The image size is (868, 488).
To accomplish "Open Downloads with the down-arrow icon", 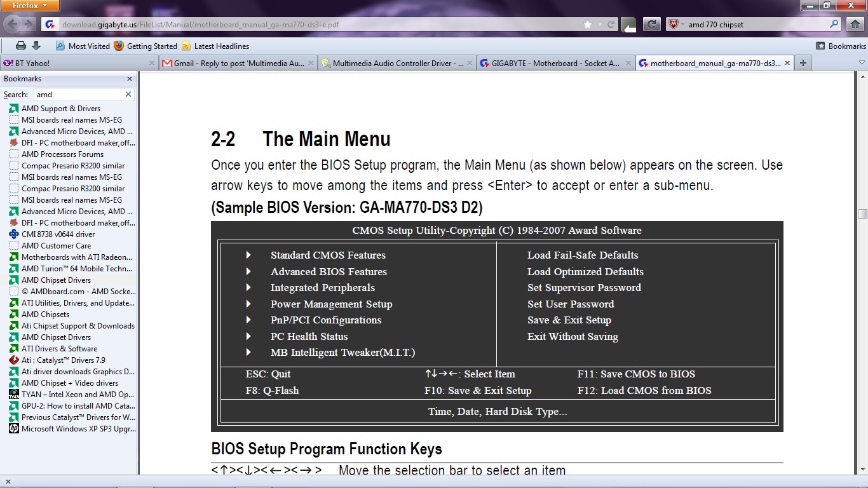I will (36, 46).
